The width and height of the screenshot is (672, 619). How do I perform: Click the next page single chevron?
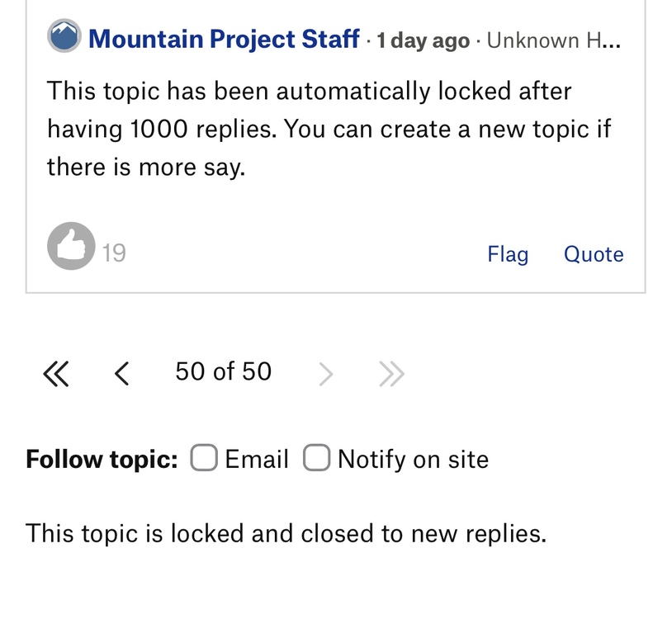(x=326, y=375)
